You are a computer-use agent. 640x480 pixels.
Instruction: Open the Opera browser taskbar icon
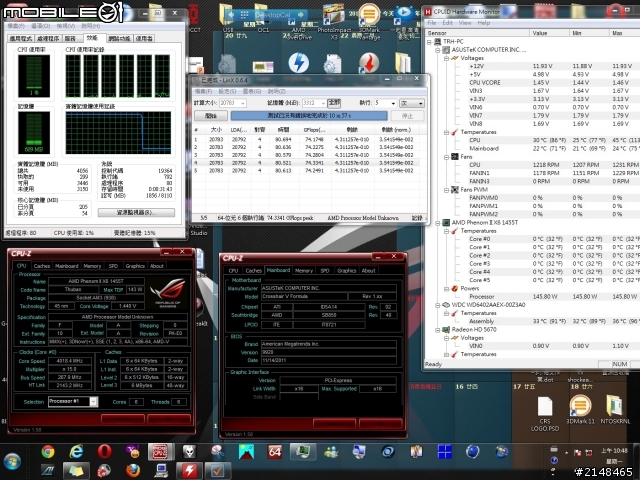click(x=105, y=452)
